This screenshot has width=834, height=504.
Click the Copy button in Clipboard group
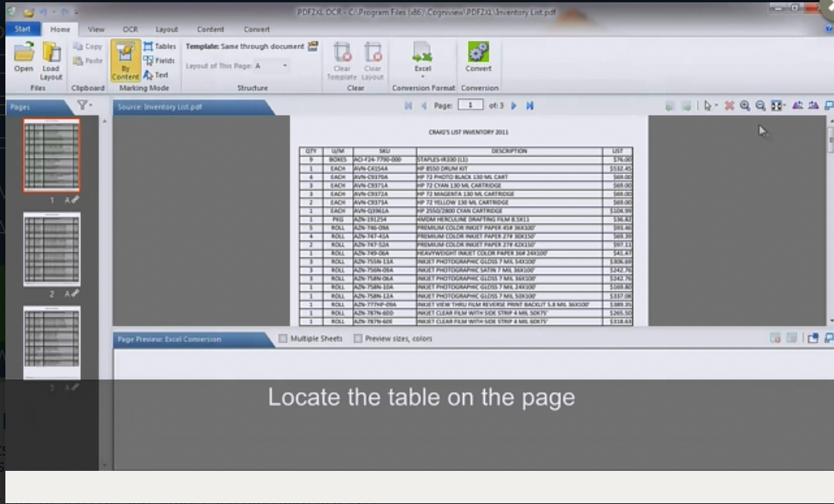click(x=88, y=46)
